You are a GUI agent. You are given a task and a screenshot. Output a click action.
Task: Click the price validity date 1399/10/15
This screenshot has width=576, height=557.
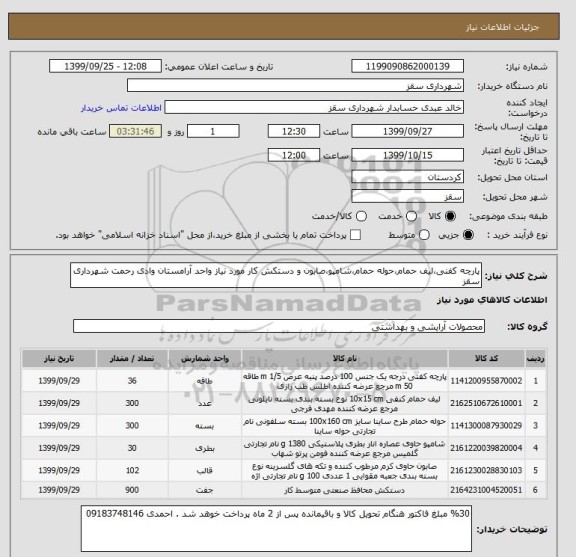coord(407,155)
